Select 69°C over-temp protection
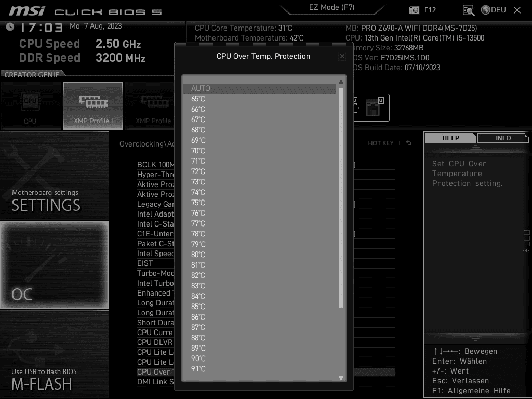Screen dimensions: 532x399 tap(260, 140)
